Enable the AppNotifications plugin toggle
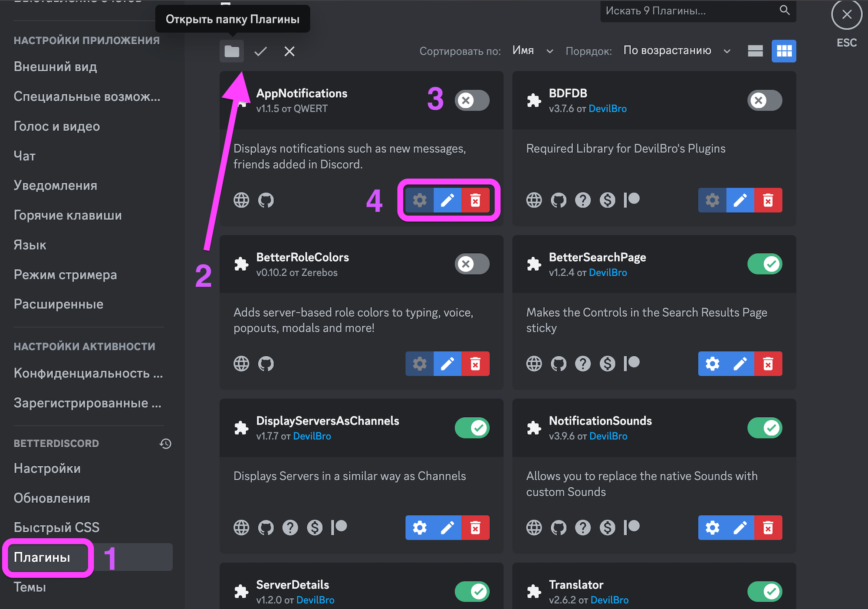This screenshot has height=609, width=868. pyautogui.click(x=472, y=101)
